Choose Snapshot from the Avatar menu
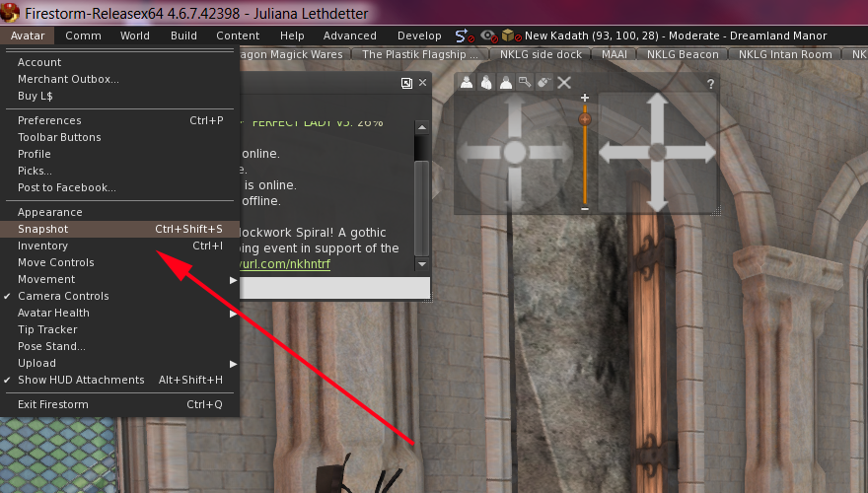This screenshot has width=868, height=493. pyautogui.click(x=119, y=229)
